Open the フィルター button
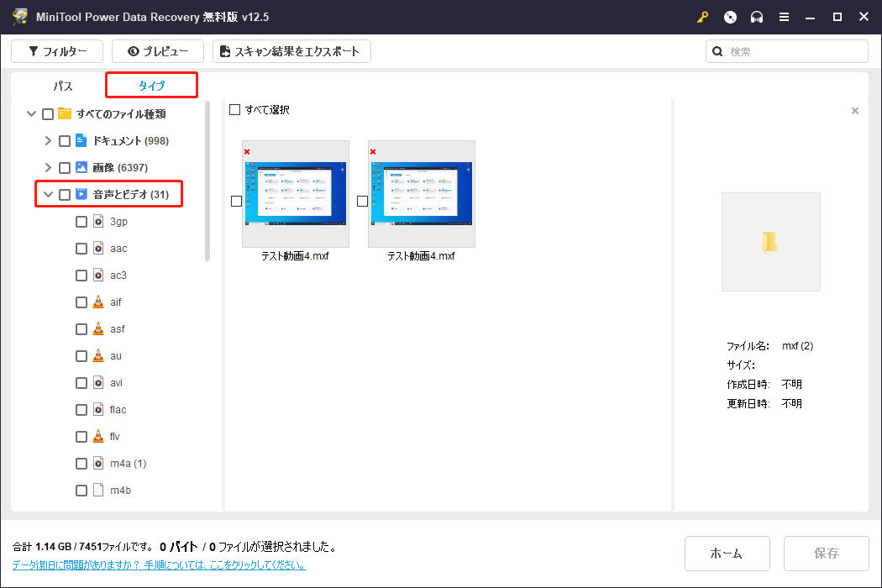Viewport: 882px width, 588px height. [57, 51]
